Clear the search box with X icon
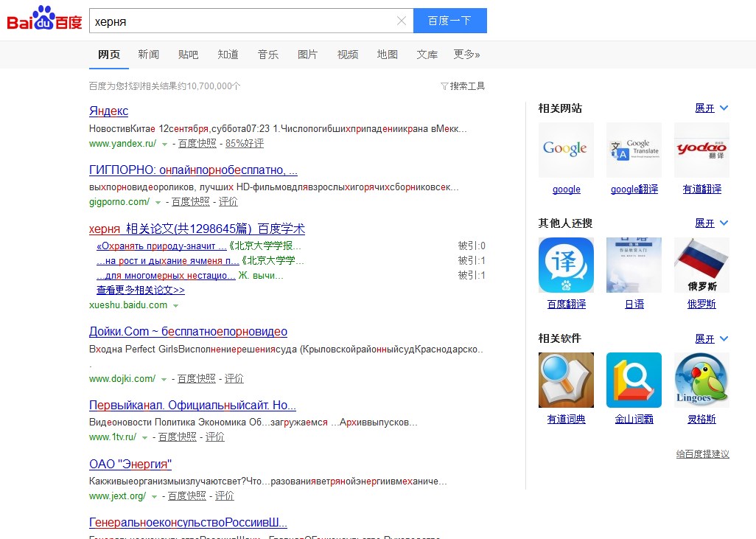Screen dimensions: 756x539 click(x=402, y=21)
